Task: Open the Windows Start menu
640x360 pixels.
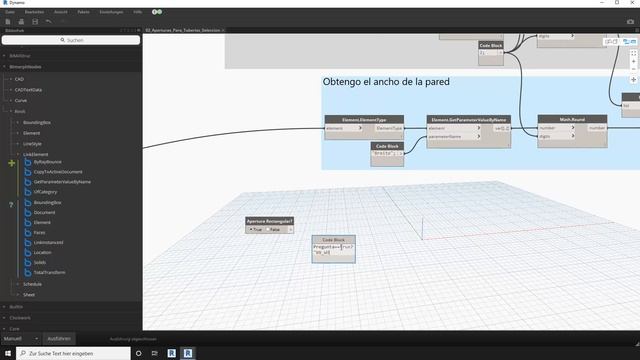Action: (x=8, y=353)
